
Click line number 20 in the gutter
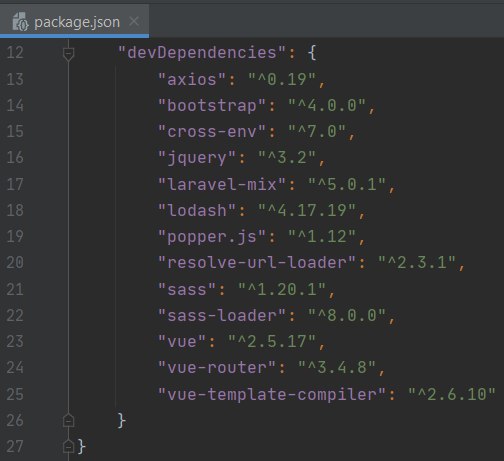(x=15, y=263)
